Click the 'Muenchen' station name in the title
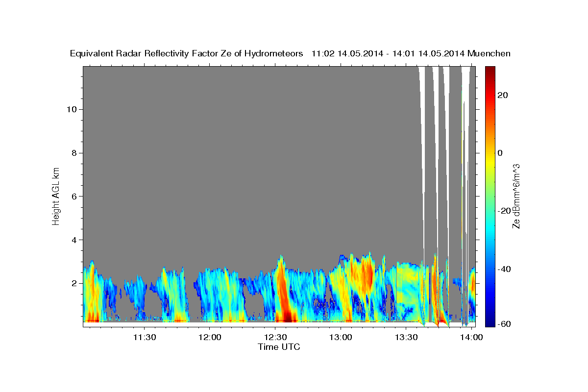Image resolution: width=588 pixels, height=392 pixels. point(489,54)
